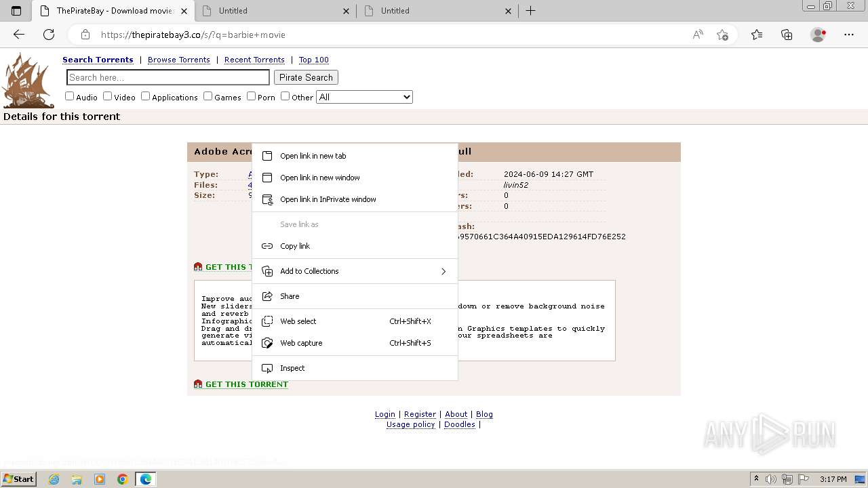Open the tab actions menu icon

tap(16, 11)
